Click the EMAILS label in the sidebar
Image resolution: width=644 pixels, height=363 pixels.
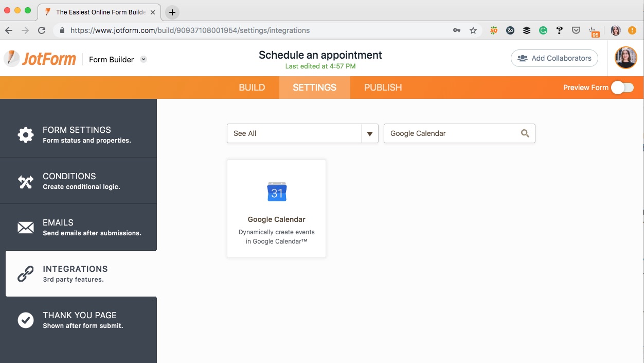click(x=58, y=222)
